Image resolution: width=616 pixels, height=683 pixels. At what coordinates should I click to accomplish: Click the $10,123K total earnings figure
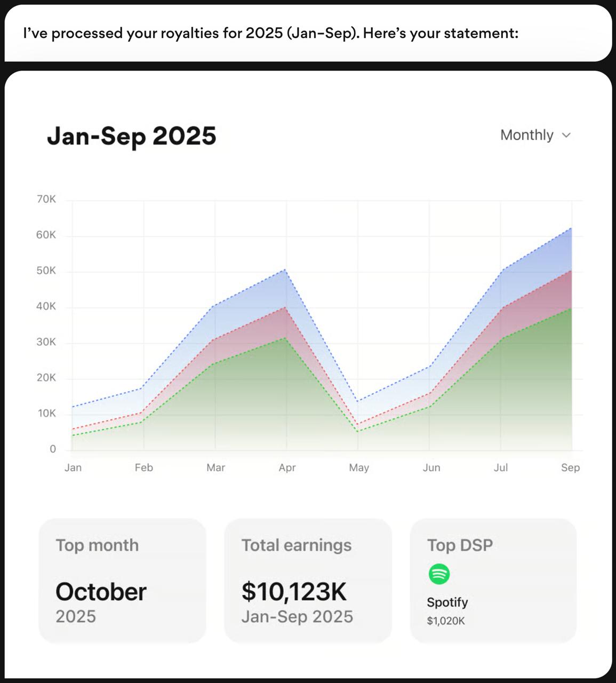294,591
